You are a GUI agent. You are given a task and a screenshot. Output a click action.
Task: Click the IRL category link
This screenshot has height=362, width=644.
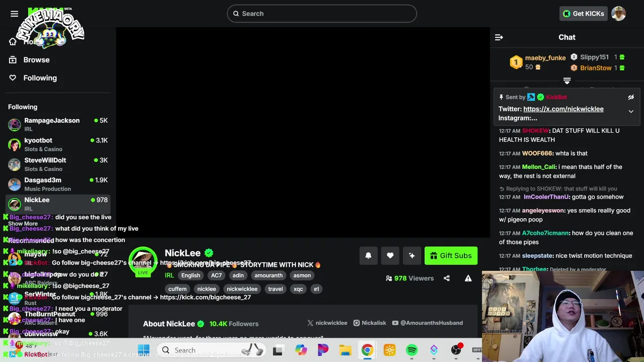(x=169, y=275)
